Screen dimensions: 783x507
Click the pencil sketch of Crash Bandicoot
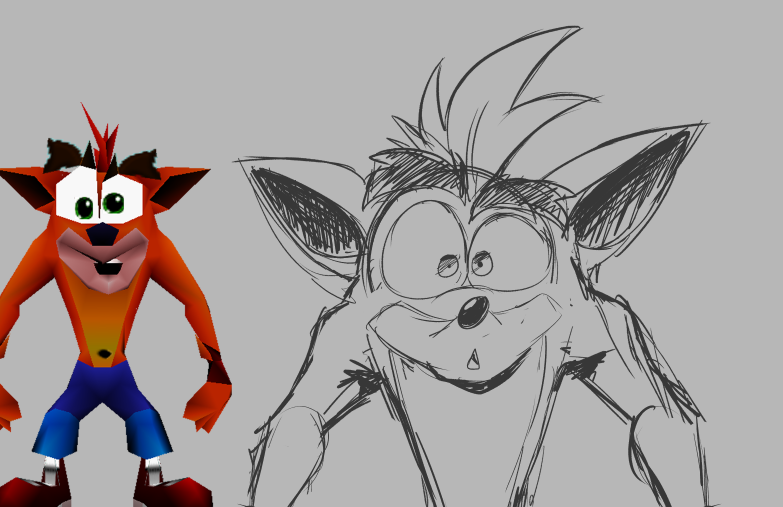[x=472, y=267]
